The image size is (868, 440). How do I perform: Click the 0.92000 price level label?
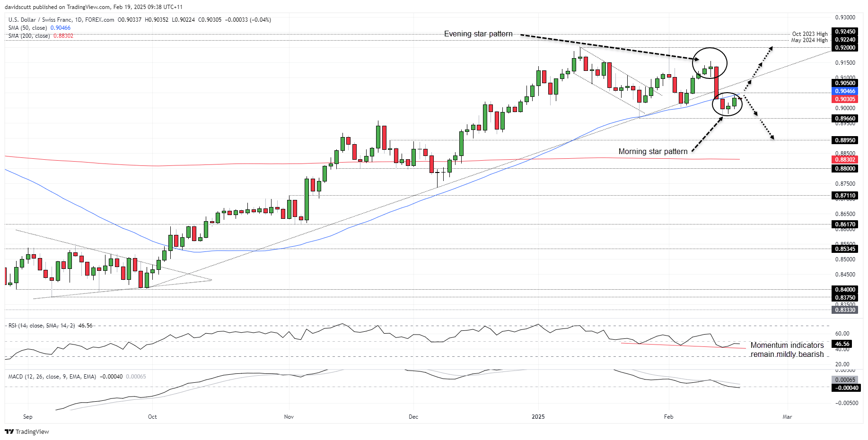tap(845, 48)
